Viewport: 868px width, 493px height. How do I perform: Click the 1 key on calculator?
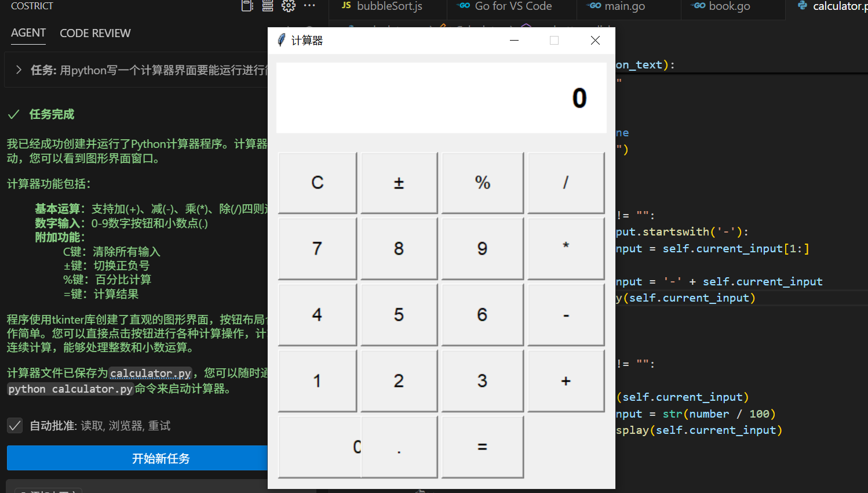coord(317,381)
